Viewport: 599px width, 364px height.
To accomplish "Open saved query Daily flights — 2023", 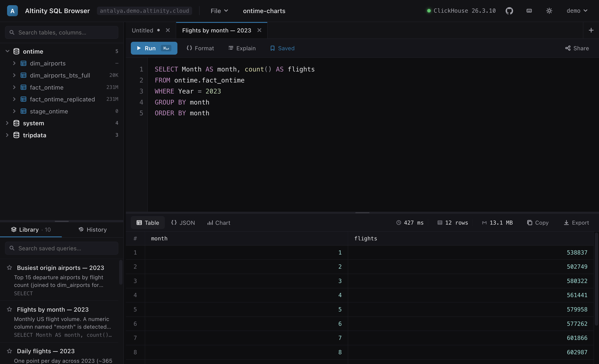I will click(46, 351).
